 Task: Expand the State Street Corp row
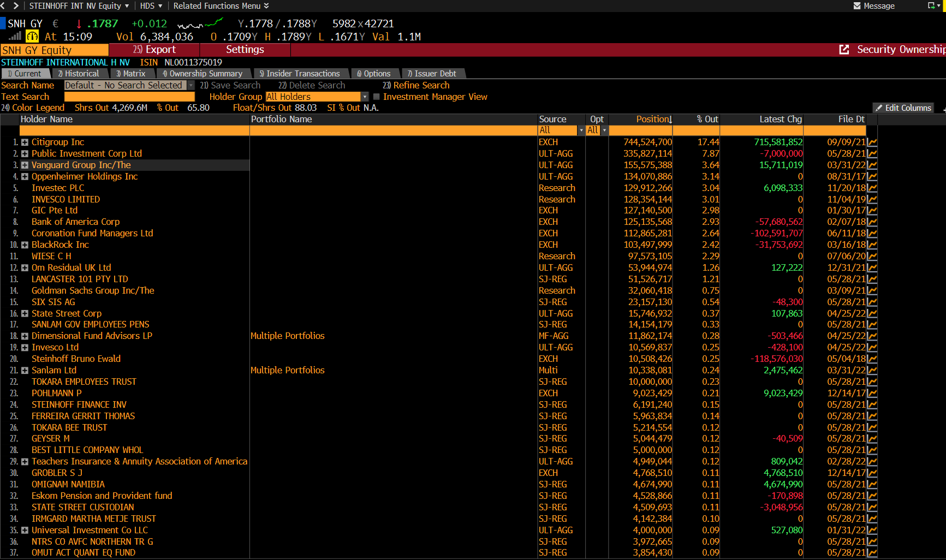tap(25, 314)
